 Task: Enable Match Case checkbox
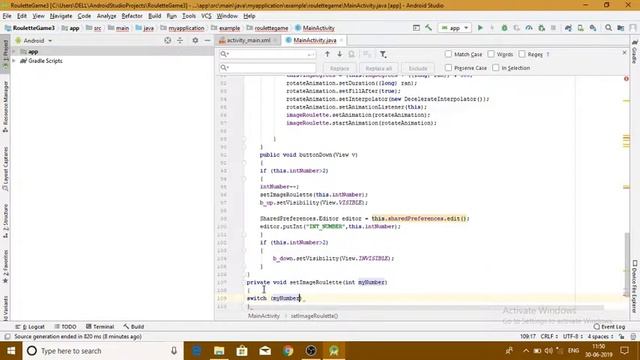coord(449,54)
